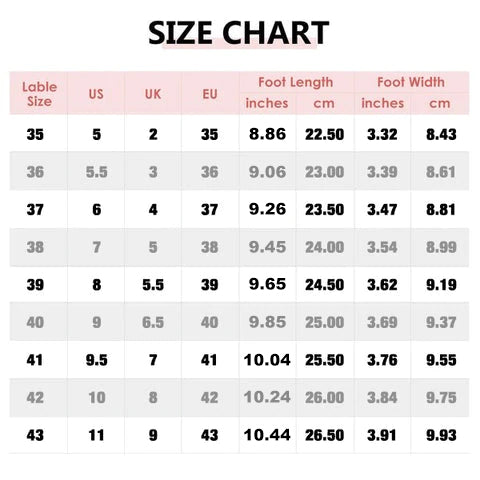Click the 9.93 cm foot width cell
This screenshot has height=480, width=480.
[441, 435]
